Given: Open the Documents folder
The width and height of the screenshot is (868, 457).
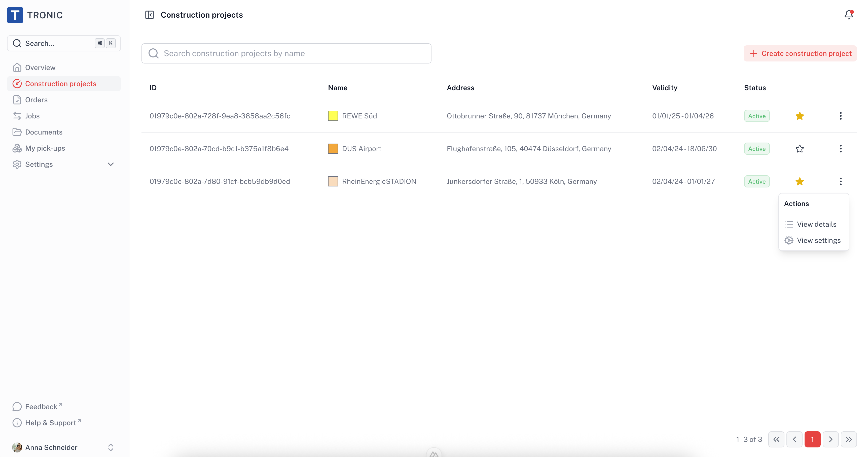Looking at the screenshot, I should click(44, 132).
